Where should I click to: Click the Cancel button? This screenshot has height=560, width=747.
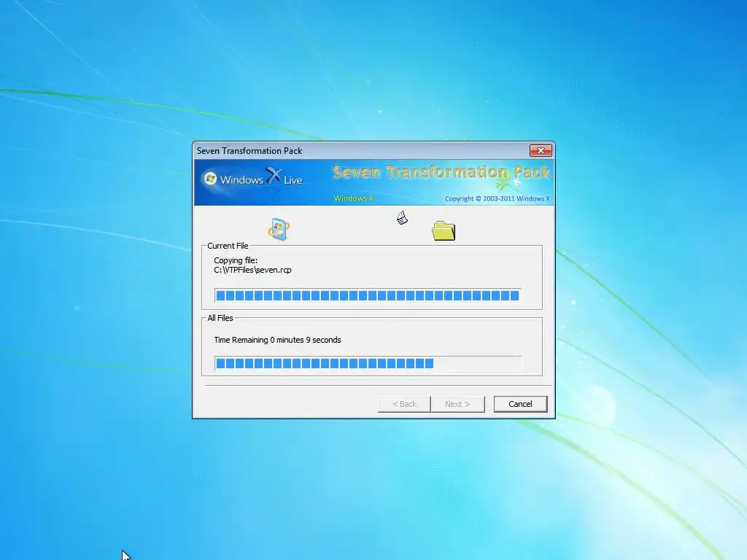(520, 404)
